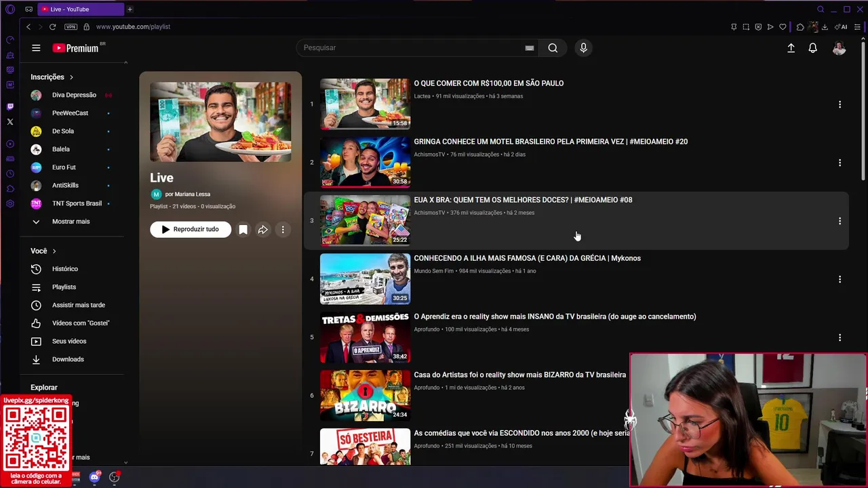Expand subscriptions with Mostrar mais
The image size is (868, 488).
point(71,222)
